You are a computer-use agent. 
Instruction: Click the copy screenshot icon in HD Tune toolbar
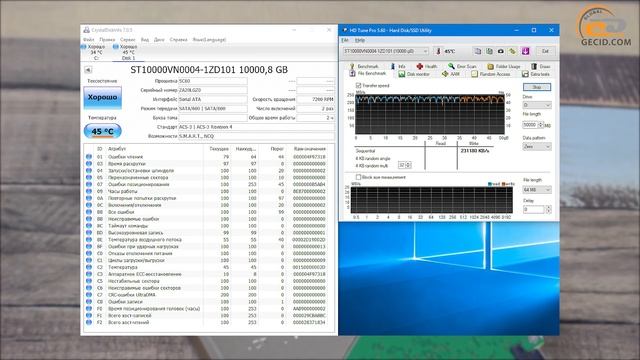[489, 51]
